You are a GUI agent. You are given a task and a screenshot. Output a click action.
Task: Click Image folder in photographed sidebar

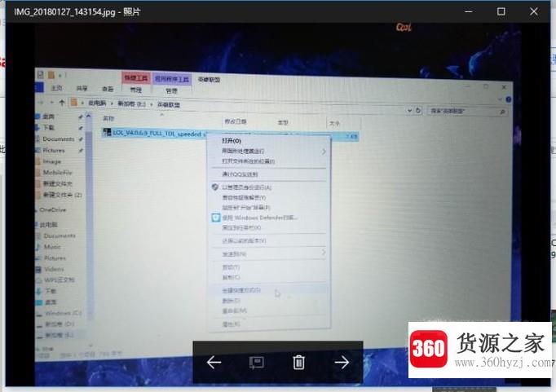[x=52, y=161]
